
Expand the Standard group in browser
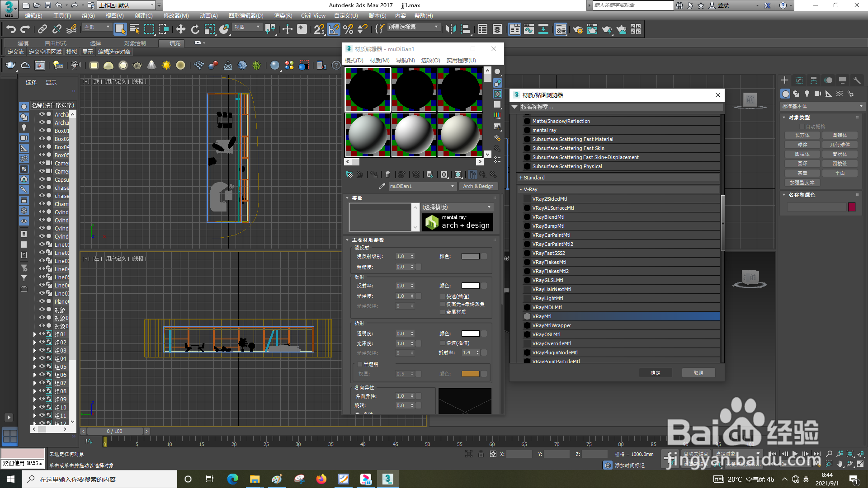pos(521,178)
